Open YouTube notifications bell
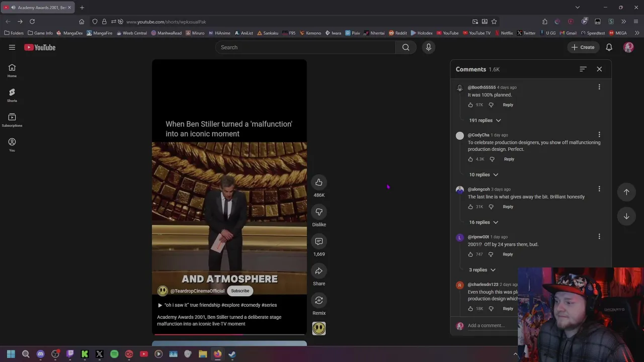The width and height of the screenshot is (644, 362). coord(609,47)
